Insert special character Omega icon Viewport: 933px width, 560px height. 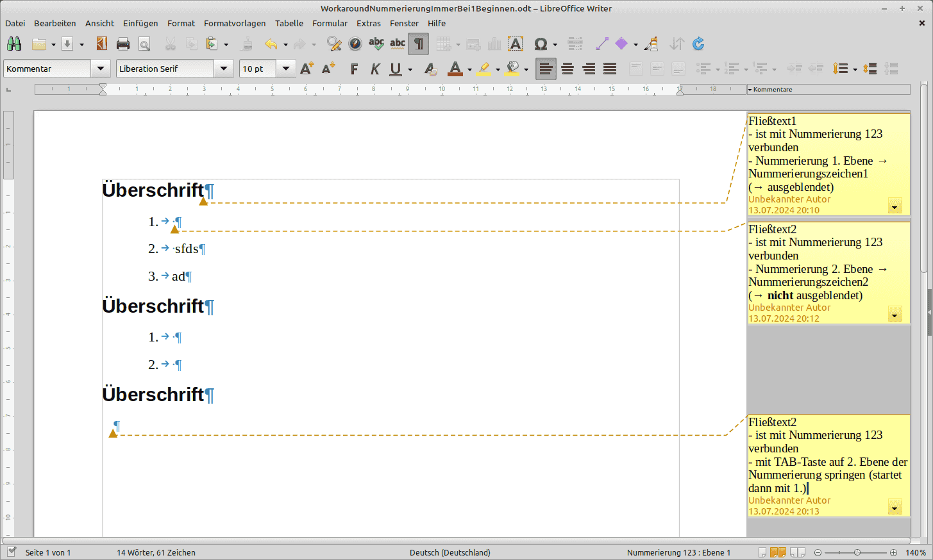point(541,44)
